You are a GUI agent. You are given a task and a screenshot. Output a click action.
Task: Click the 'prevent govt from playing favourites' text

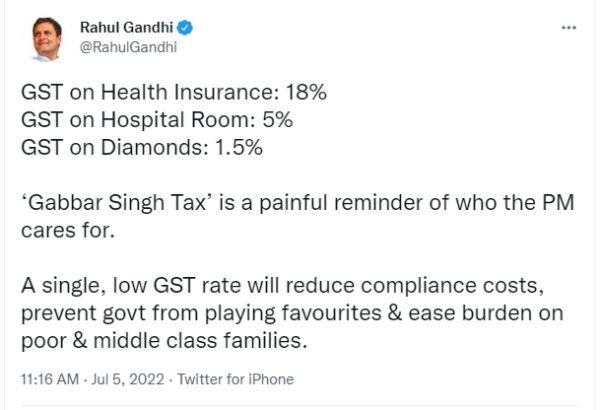click(201, 314)
